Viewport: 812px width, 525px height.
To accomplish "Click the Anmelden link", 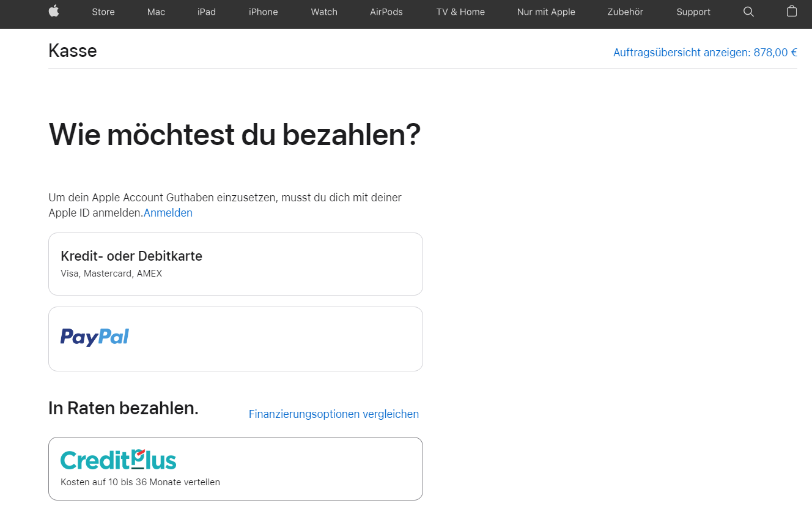I will [168, 213].
